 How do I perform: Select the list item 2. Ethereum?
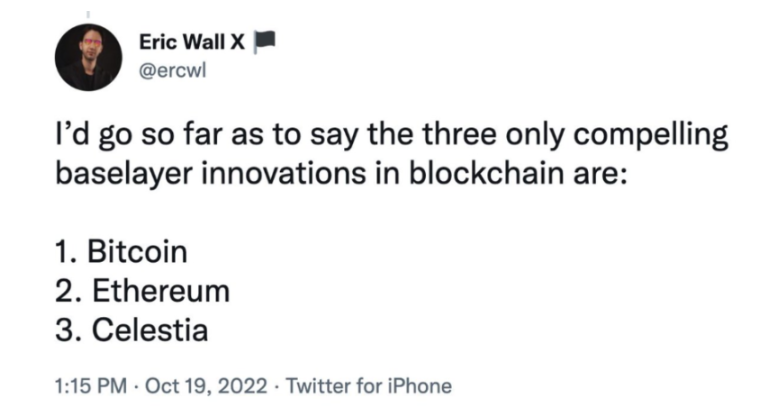tap(142, 291)
